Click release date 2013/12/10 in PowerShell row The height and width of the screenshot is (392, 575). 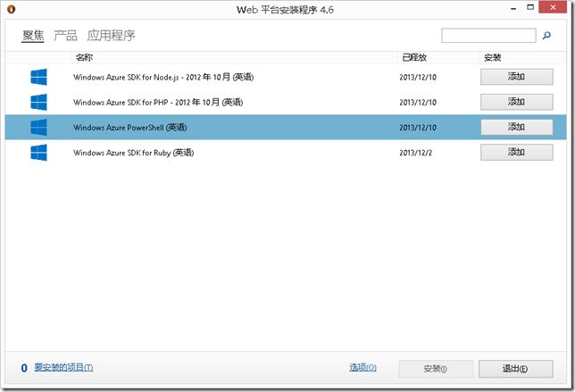(418, 128)
